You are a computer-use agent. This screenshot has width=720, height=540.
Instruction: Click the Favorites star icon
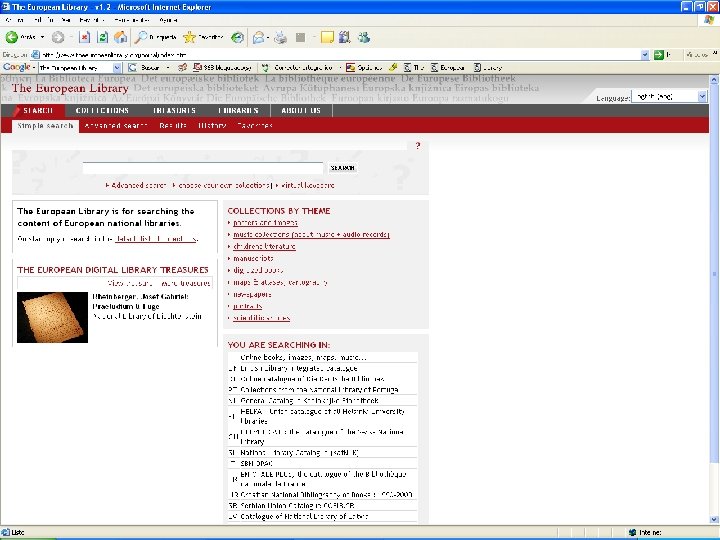click(x=189, y=37)
